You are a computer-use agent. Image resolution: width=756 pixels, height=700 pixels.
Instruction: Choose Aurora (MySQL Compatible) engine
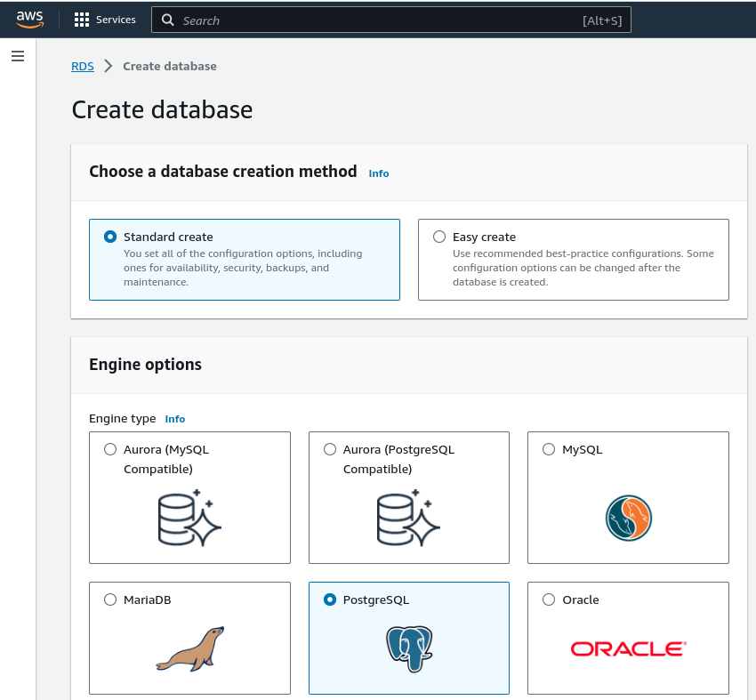(x=109, y=449)
